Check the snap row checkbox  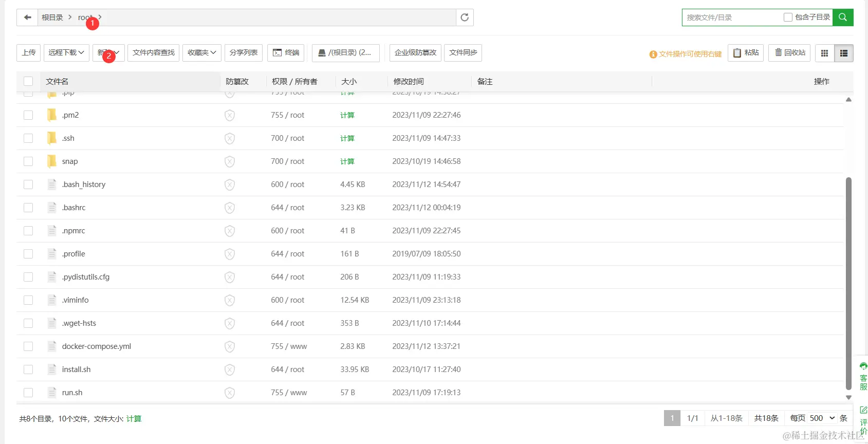pos(28,161)
